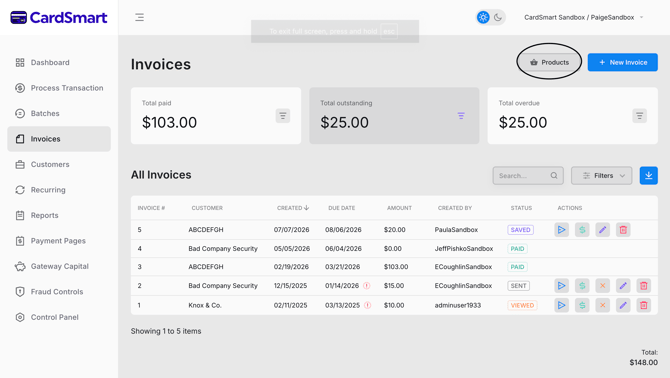670x378 pixels.
Task: Click PaulaSandbox creator name
Action: coord(456,230)
